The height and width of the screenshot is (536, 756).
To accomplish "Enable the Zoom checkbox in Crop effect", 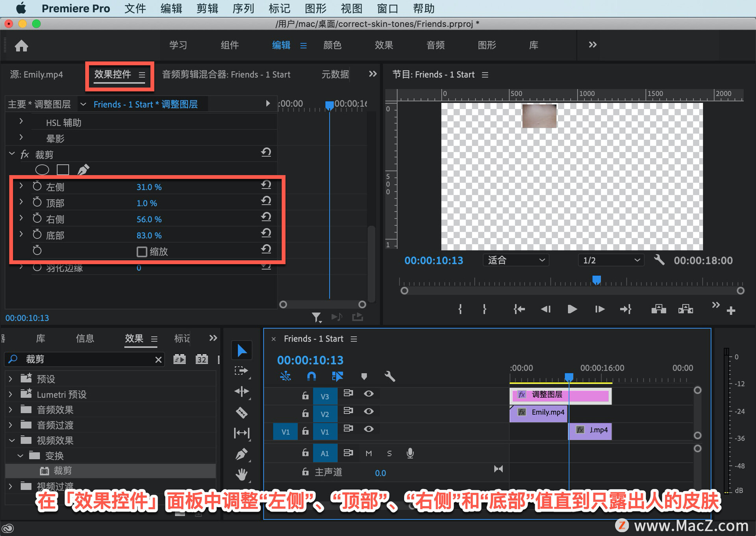I will tap(142, 252).
